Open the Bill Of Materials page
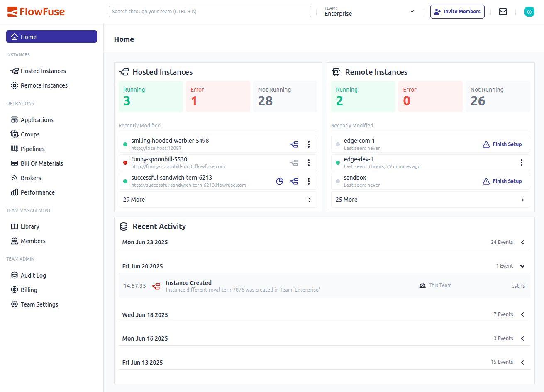Viewport: 544px width, 392px height. [41, 163]
